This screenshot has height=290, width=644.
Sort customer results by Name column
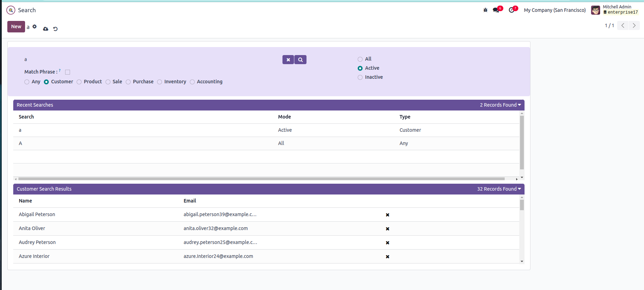pyautogui.click(x=25, y=201)
